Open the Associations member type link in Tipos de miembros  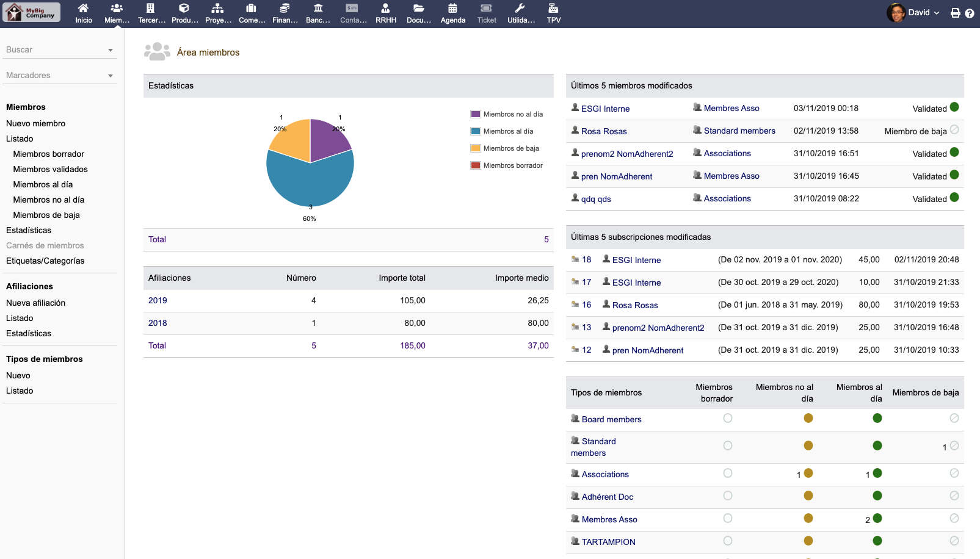click(x=605, y=474)
